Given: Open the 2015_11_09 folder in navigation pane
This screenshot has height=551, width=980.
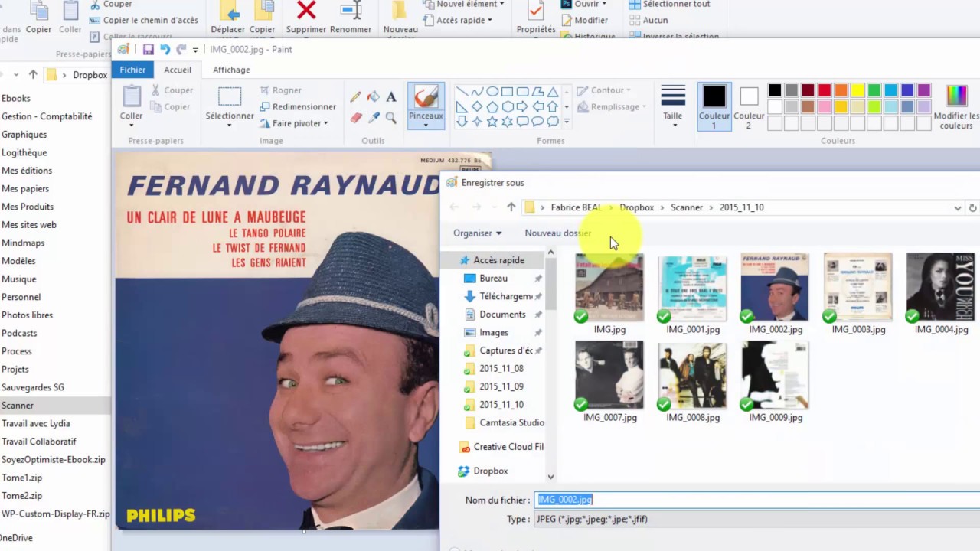Looking at the screenshot, I should [501, 386].
